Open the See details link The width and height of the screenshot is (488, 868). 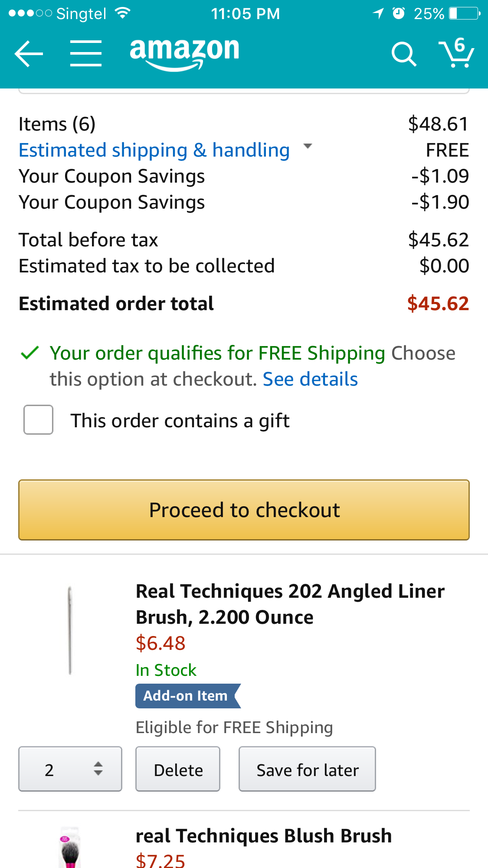coord(310,379)
